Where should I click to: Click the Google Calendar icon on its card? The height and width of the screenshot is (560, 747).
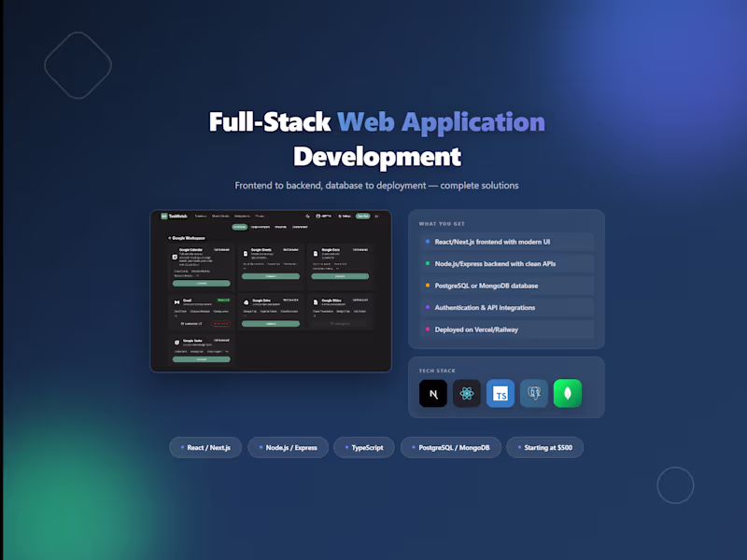coord(175,257)
